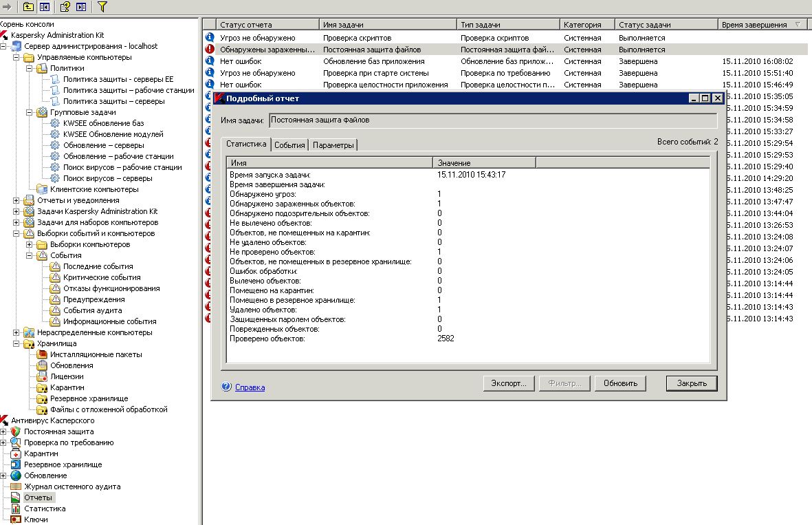Click the server icon beside Сервер администрирования - localhost
The image size is (812, 525).
click(x=17, y=46)
